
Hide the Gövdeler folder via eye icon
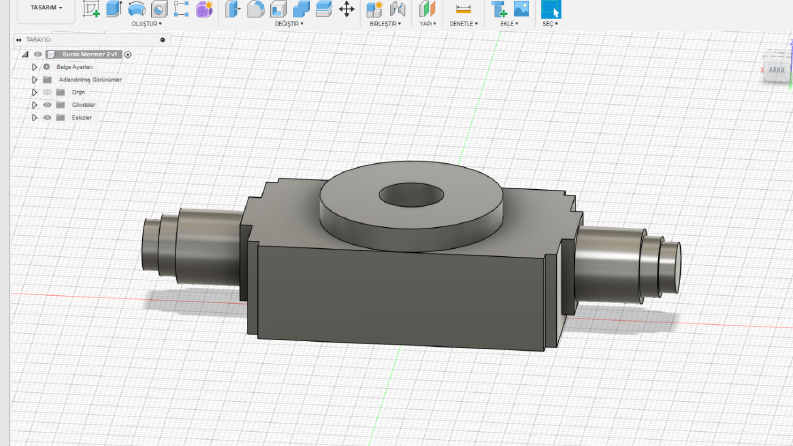tap(47, 105)
